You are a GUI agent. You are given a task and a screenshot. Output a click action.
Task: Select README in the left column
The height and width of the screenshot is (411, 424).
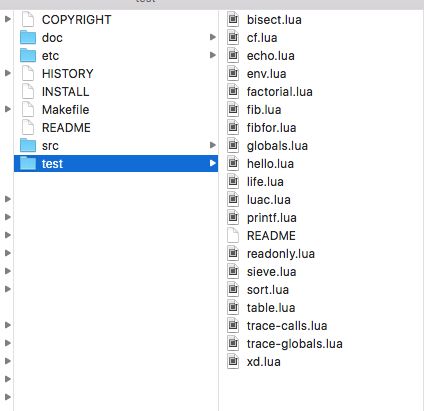pyautogui.click(x=66, y=128)
